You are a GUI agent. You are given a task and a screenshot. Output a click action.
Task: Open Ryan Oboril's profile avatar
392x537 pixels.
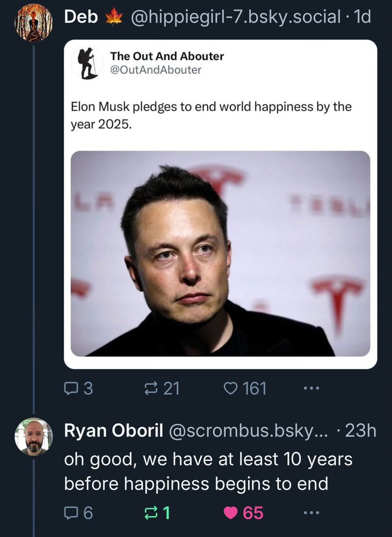coord(33,437)
